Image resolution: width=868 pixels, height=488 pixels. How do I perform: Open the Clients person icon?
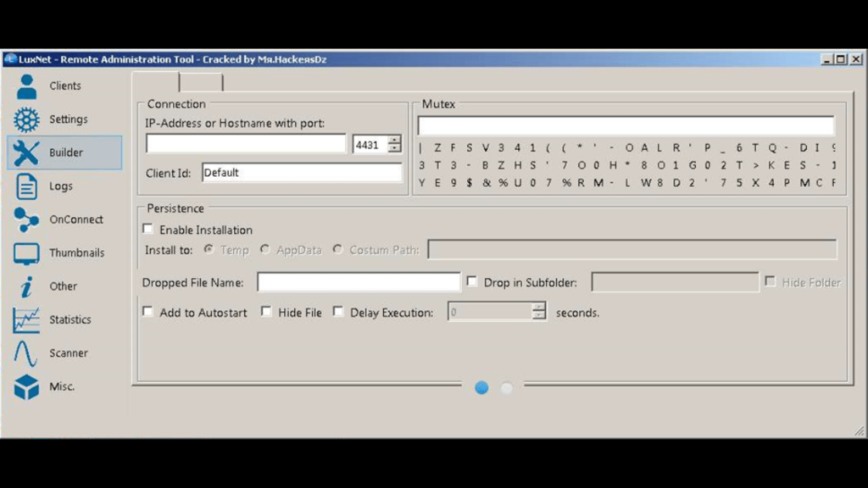pyautogui.click(x=26, y=86)
